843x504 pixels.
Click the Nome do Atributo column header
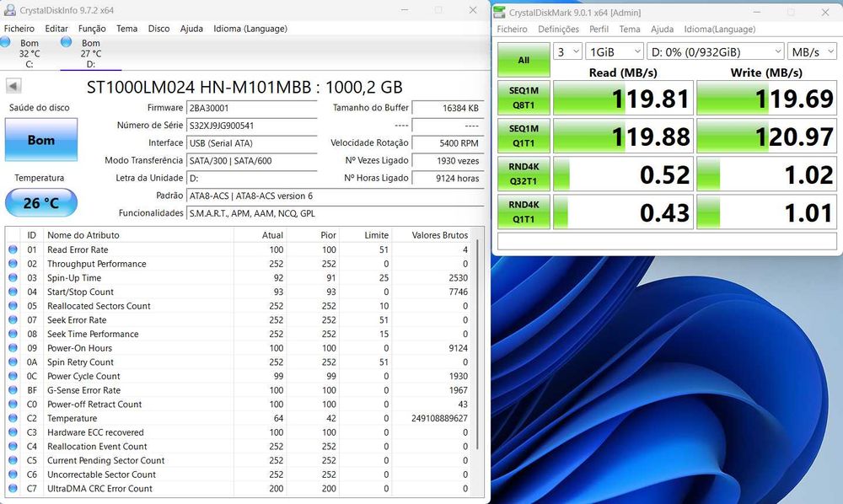pos(139,235)
